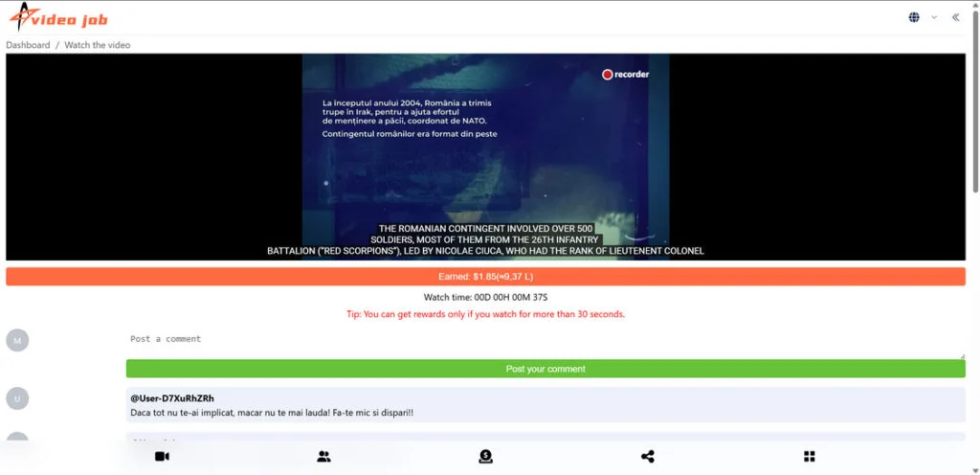This screenshot has width=980, height=475.
Task: Open the video camera tab
Action: coord(162,456)
